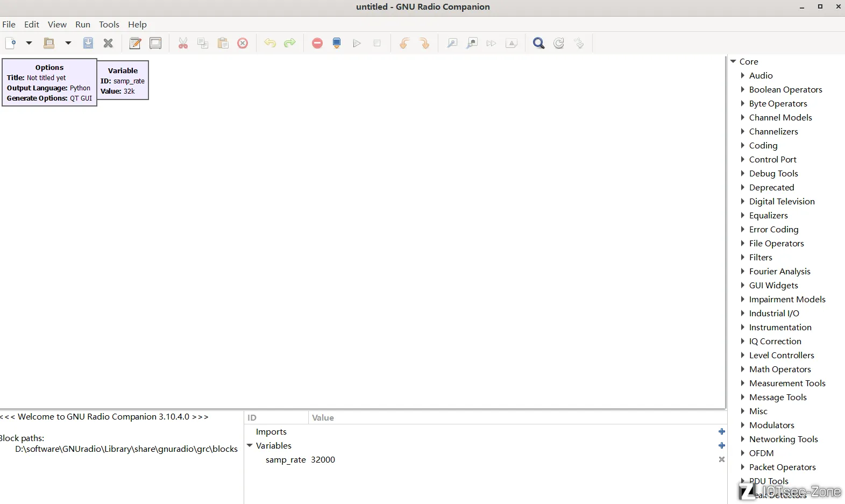Viewport: 845px width, 504px height.
Task: Open the recent files dropdown arrow
Action: tap(68, 43)
